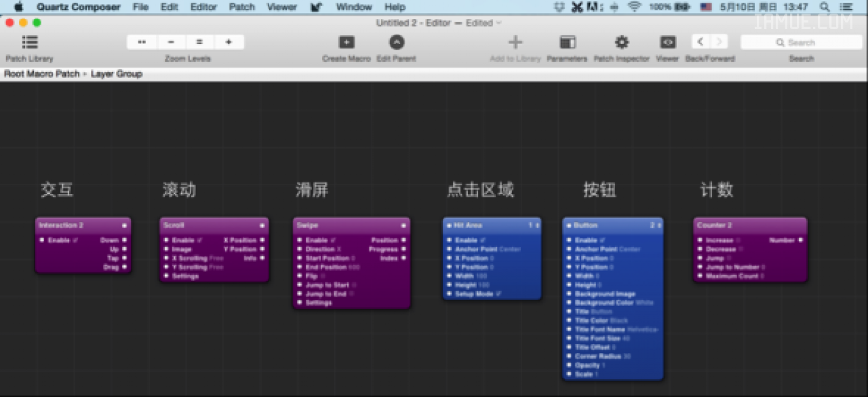Click the Edit Parent toolbar icon

[x=397, y=42]
